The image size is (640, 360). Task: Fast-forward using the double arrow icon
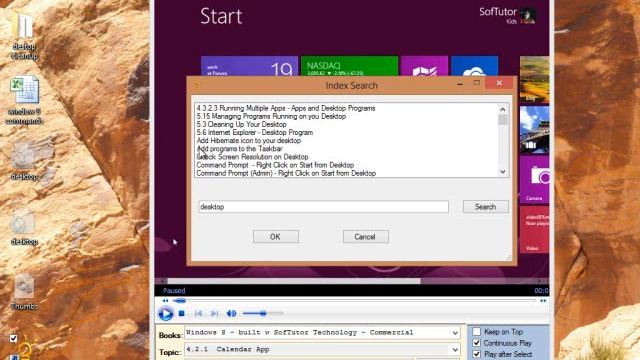pos(543,301)
